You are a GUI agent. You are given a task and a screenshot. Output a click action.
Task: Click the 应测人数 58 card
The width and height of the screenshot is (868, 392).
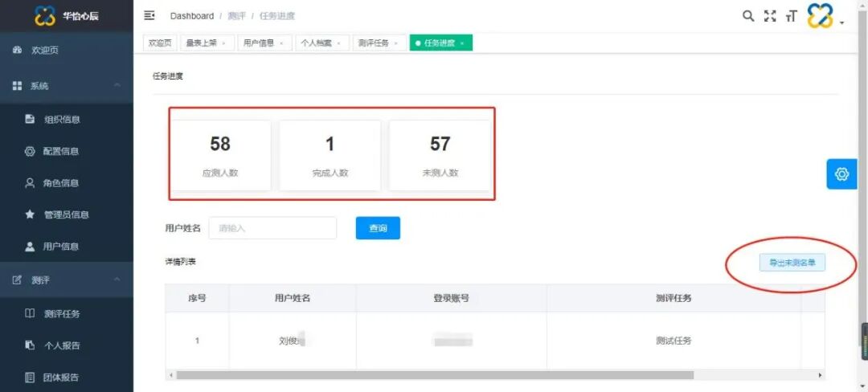click(x=220, y=155)
